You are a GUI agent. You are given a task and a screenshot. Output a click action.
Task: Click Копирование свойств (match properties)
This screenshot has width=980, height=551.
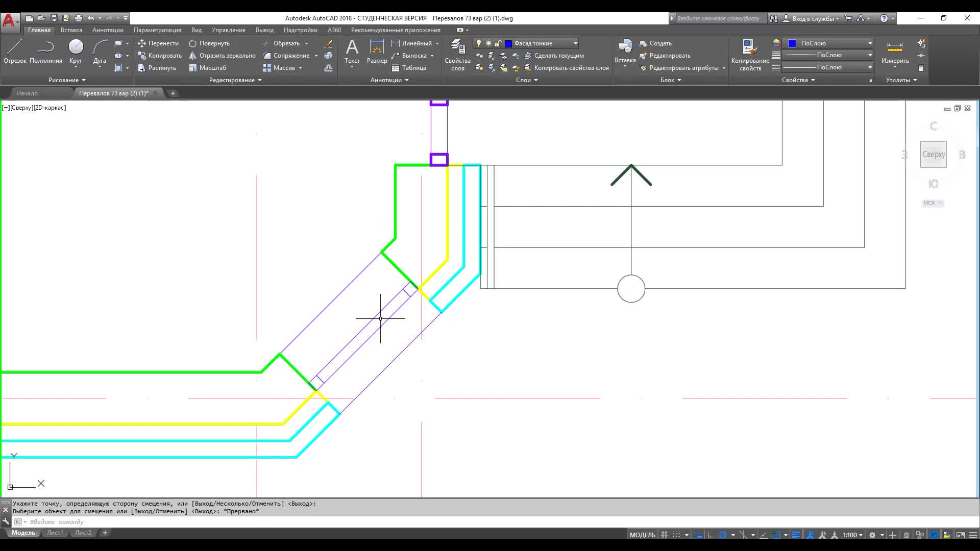coord(750,55)
